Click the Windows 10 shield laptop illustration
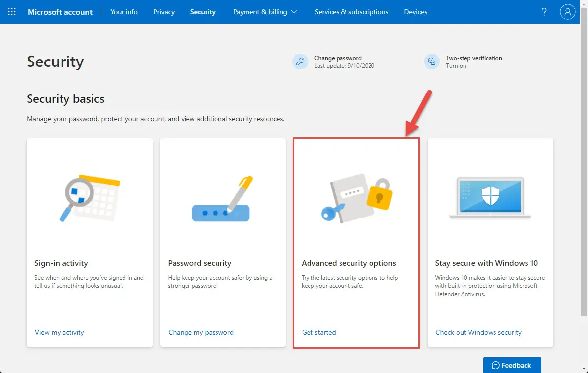This screenshot has width=588, height=373. click(x=490, y=197)
